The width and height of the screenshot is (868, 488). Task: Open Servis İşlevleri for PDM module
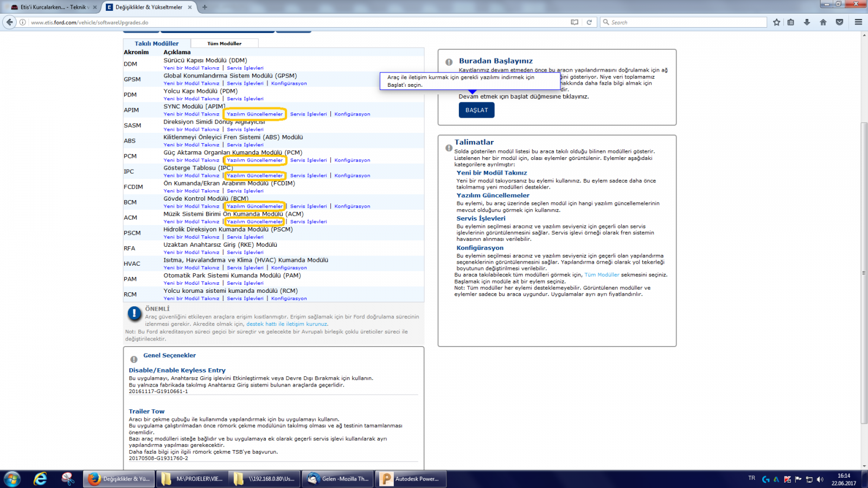245,99
